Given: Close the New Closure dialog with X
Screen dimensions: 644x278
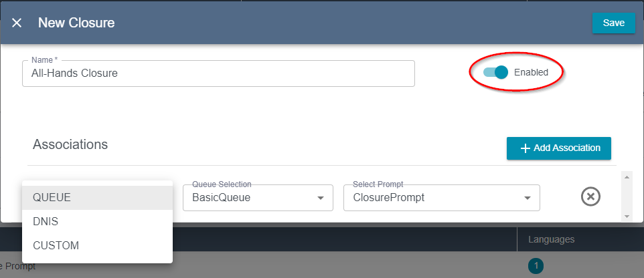Looking at the screenshot, I should pos(17,23).
